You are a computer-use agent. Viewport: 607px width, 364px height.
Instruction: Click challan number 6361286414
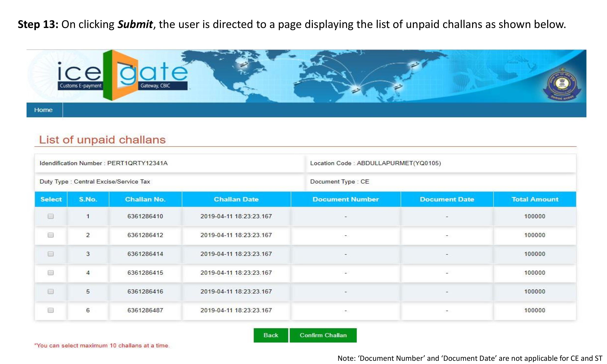click(145, 254)
